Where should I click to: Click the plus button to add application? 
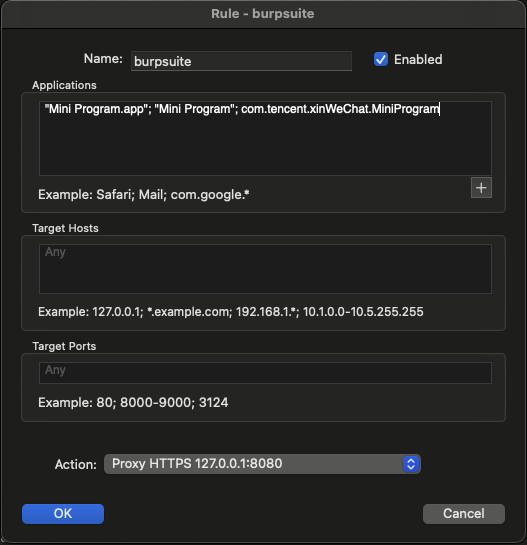[481, 188]
